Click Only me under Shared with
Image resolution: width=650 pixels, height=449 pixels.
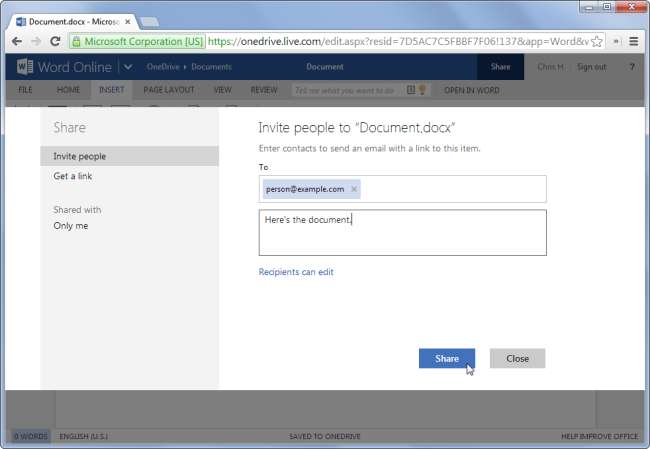[x=71, y=226]
